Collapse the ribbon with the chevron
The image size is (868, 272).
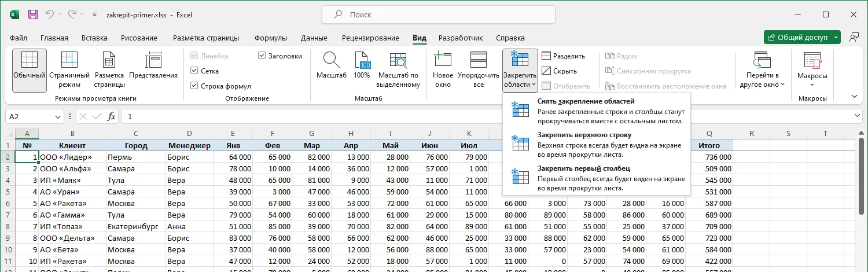click(x=855, y=97)
